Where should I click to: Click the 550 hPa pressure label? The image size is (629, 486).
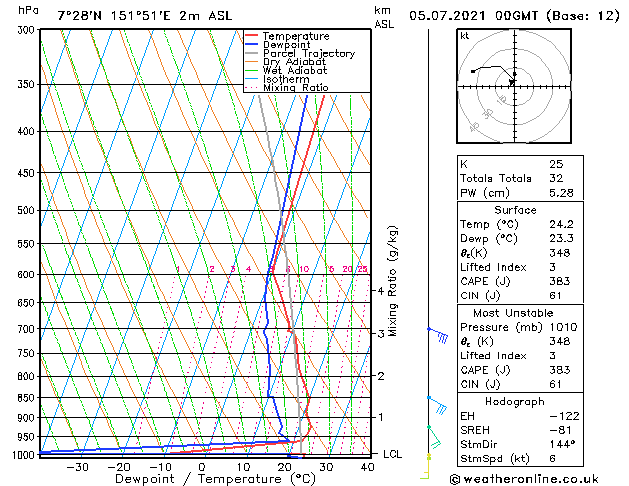tap(28, 244)
